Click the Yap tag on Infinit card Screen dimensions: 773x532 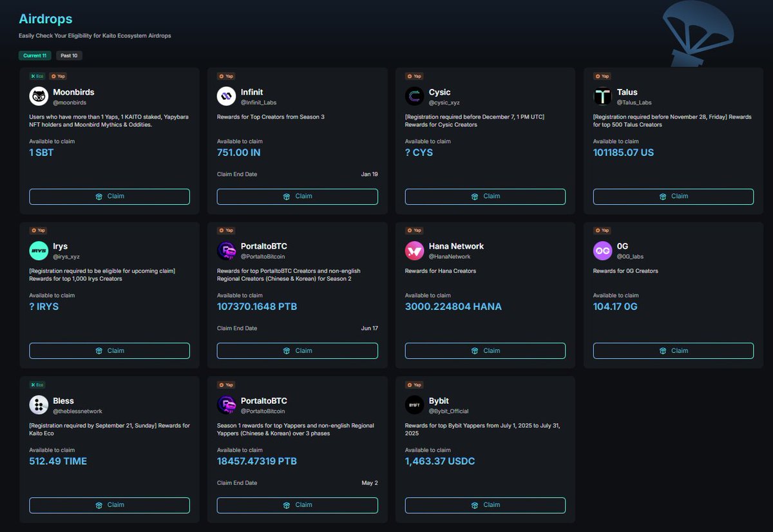pyautogui.click(x=225, y=76)
